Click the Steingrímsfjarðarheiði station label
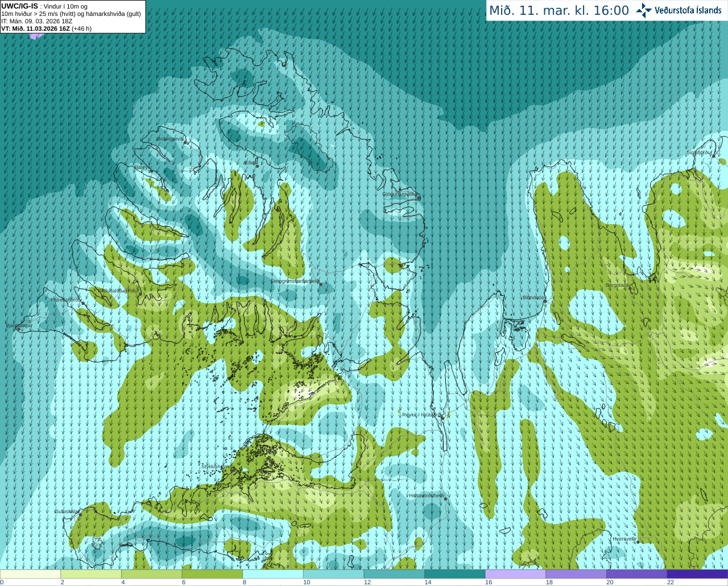This screenshot has height=586, width=728. pyautogui.click(x=294, y=281)
